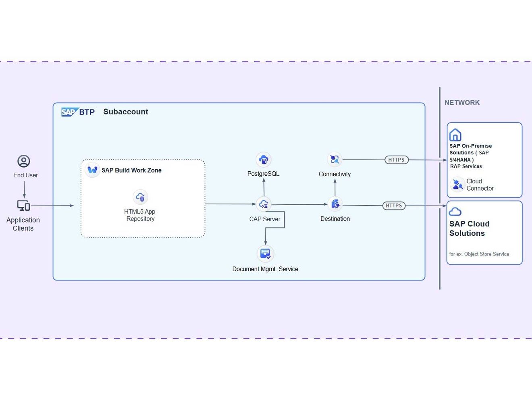Select the SAP Cloud Solutions heading
Viewport: 532px width, 399px height.
[470, 229]
